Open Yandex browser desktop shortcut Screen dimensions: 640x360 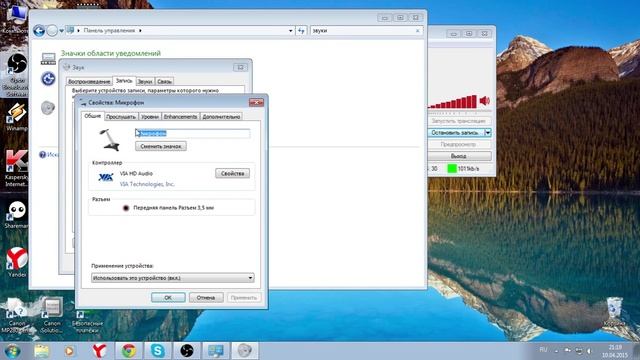pyautogui.click(x=17, y=262)
